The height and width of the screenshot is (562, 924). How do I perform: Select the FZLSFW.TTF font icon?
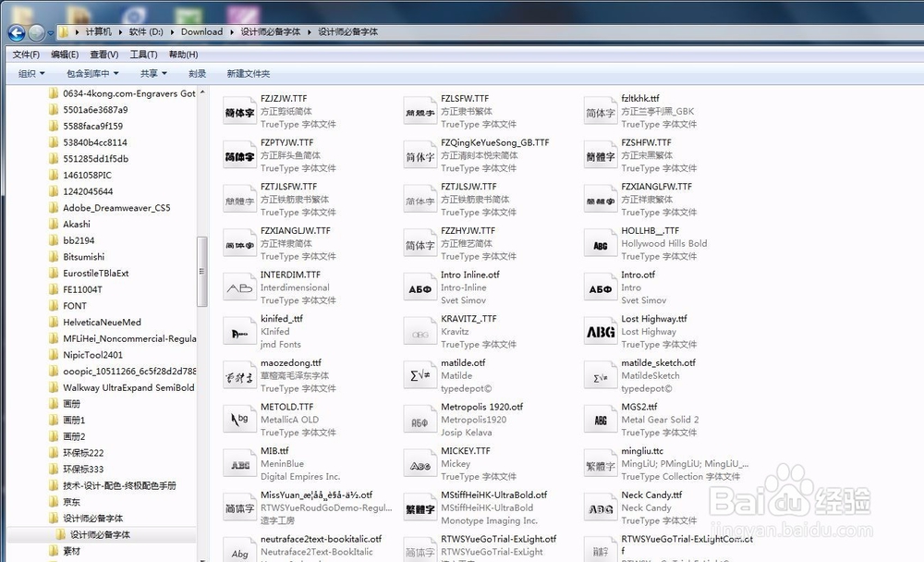pos(419,112)
